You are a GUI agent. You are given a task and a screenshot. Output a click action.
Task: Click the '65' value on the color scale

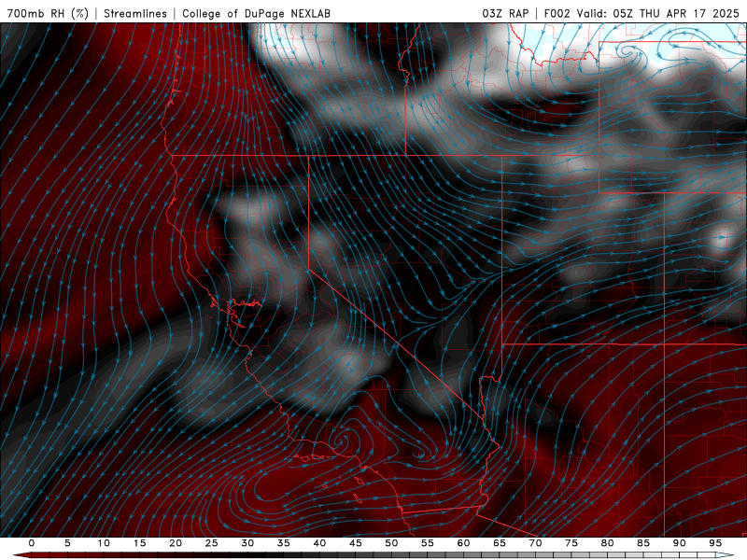(x=500, y=543)
